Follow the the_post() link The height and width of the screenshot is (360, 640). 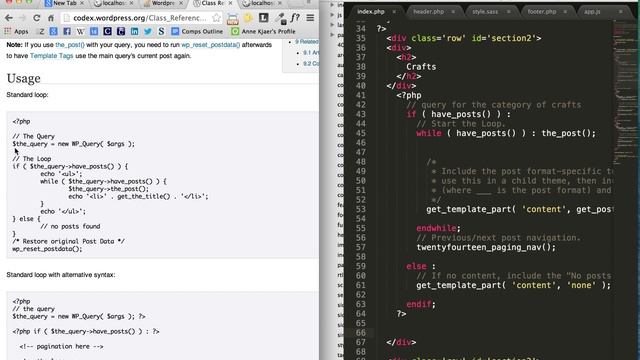click(70, 45)
